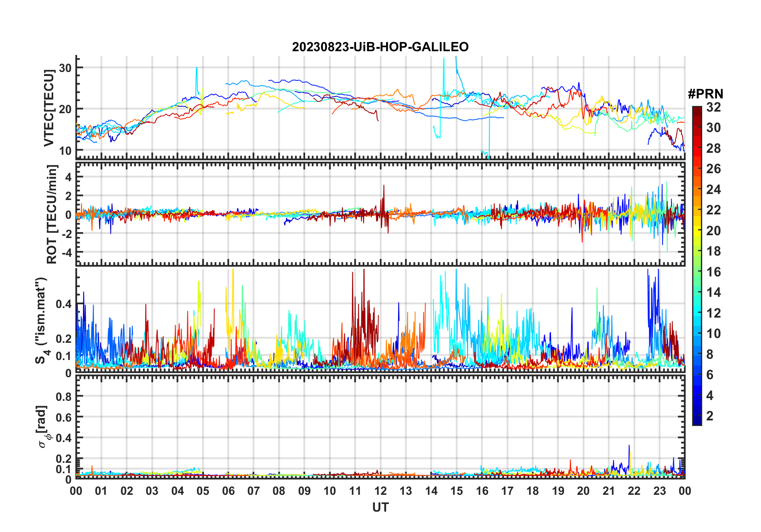This screenshot has height=532, width=761.
Task: Click the 06 hour tick on the UT axis
Action: click(228, 491)
